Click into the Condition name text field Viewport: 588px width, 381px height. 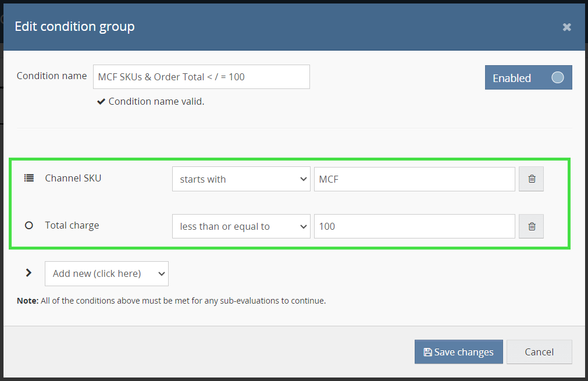[201, 77]
